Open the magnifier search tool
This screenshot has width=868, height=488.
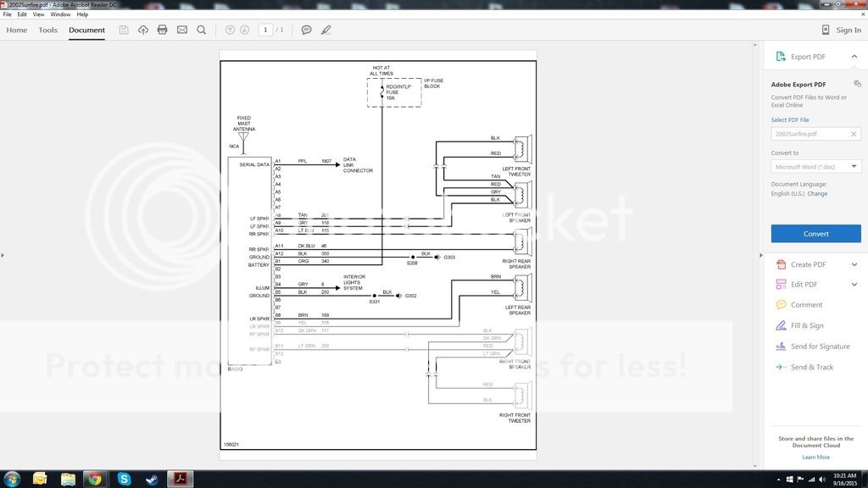(x=201, y=30)
